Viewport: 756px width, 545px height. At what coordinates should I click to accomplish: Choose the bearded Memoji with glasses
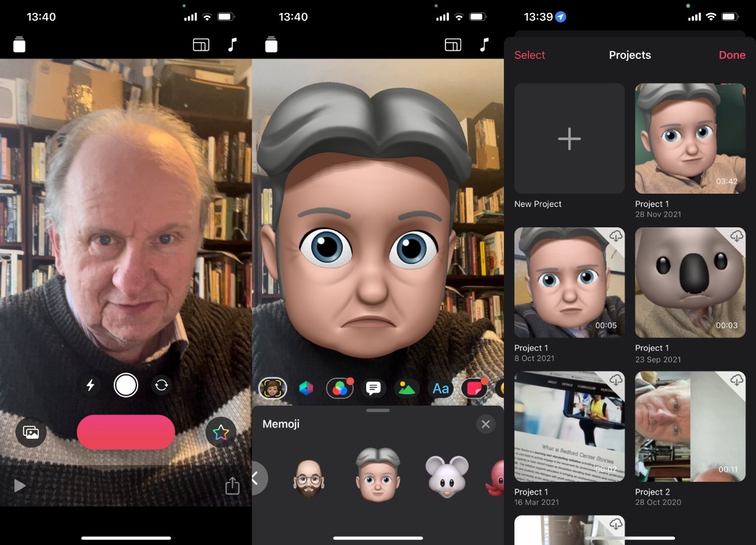[x=308, y=478]
